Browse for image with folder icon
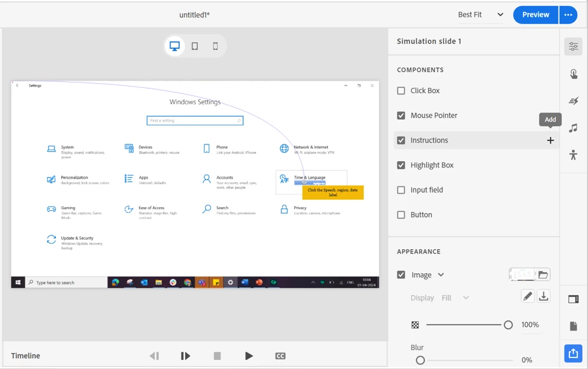 543,274
